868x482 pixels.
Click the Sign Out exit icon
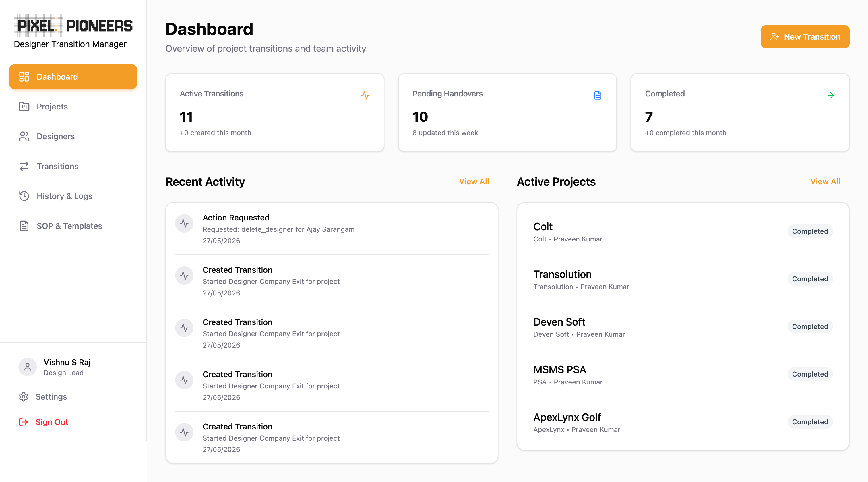(23, 422)
